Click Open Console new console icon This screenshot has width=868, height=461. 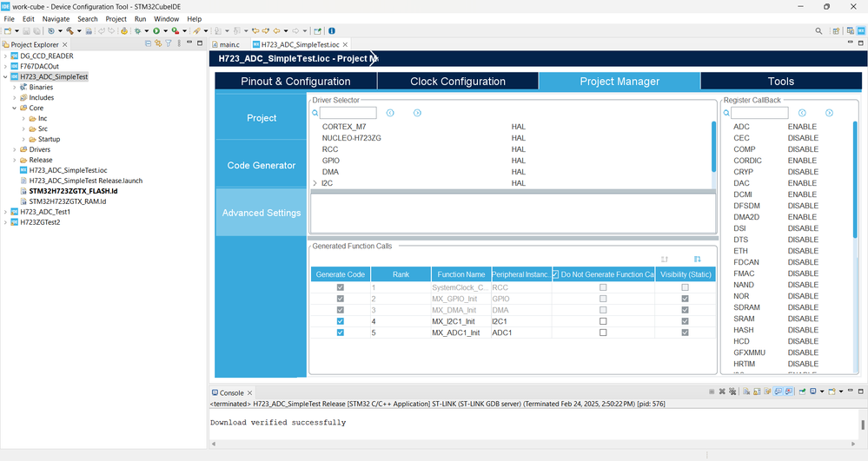(832, 392)
